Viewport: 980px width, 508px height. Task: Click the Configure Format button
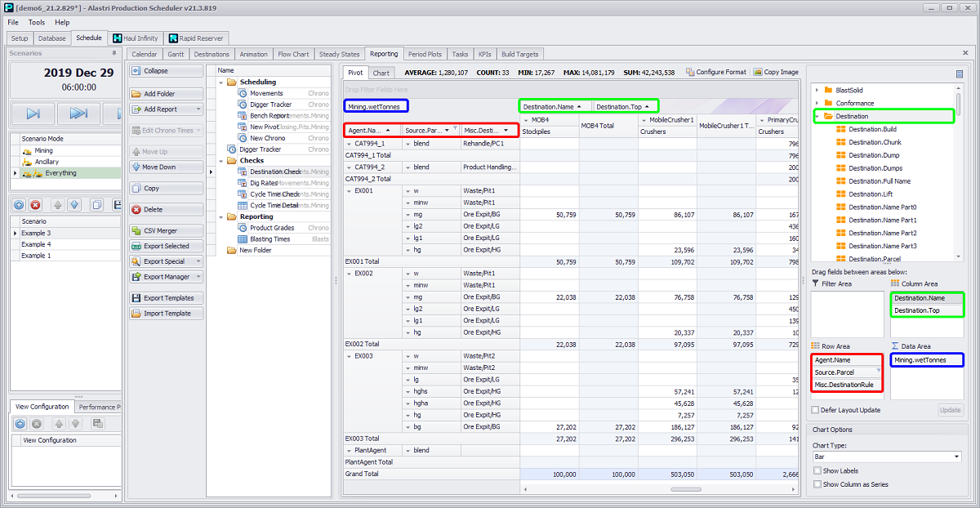715,72
